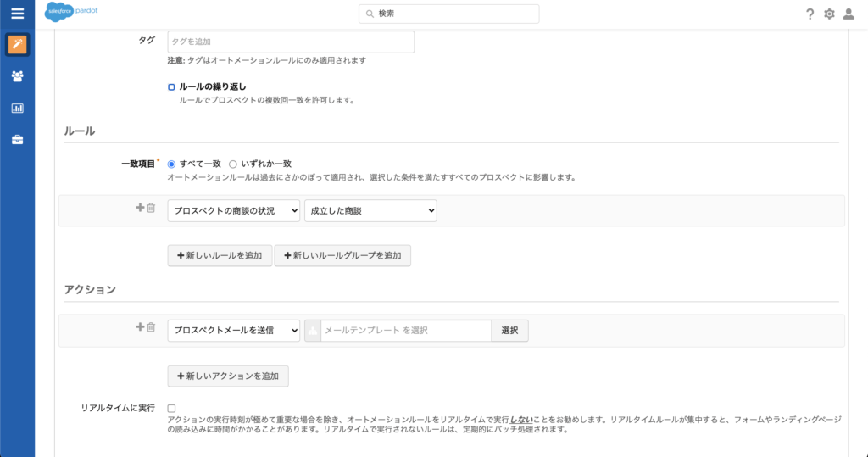Click 新しいルールを追加 button
The height and width of the screenshot is (457, 868).
220,255
